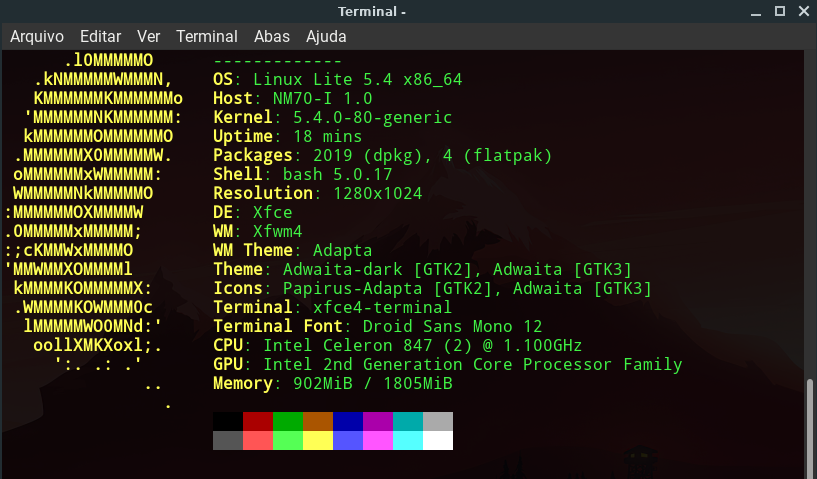
Task: Click the black color block
Action: [228, 421]
